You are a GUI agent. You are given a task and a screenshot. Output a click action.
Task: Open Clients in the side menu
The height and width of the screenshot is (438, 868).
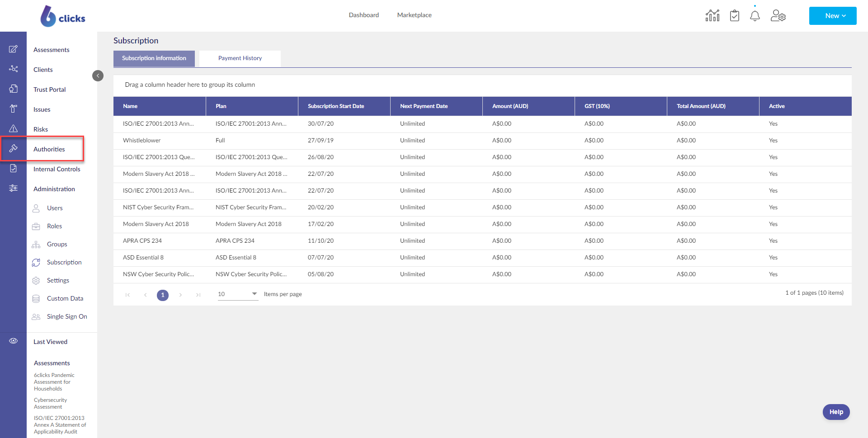click(43, 70)
